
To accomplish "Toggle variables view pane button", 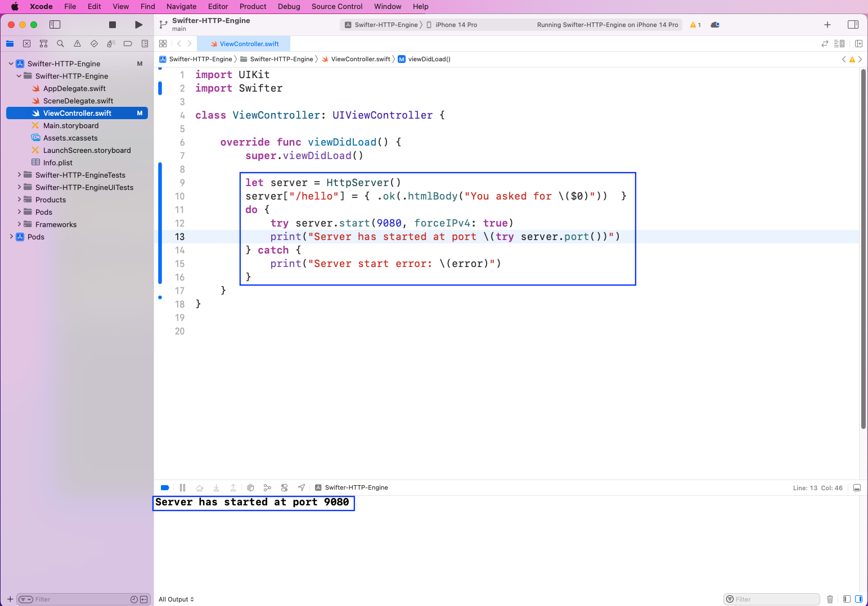I will tap(847, 599).
